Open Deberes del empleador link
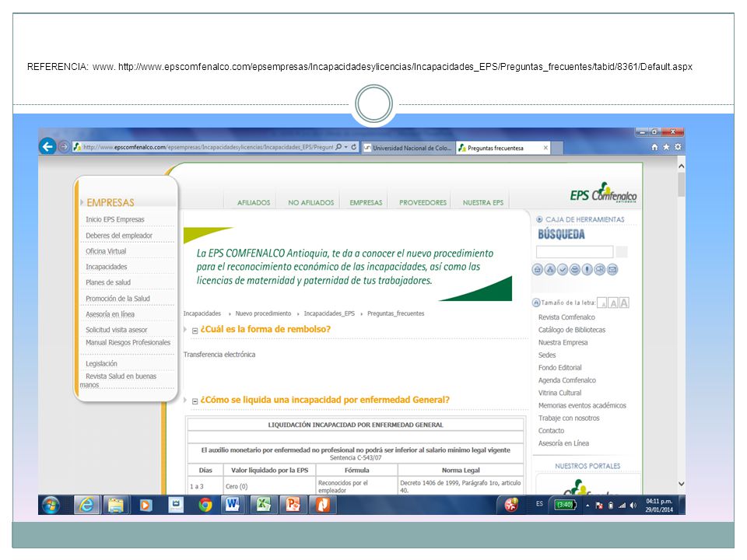 pyautogui.click(x=119, y=236)
